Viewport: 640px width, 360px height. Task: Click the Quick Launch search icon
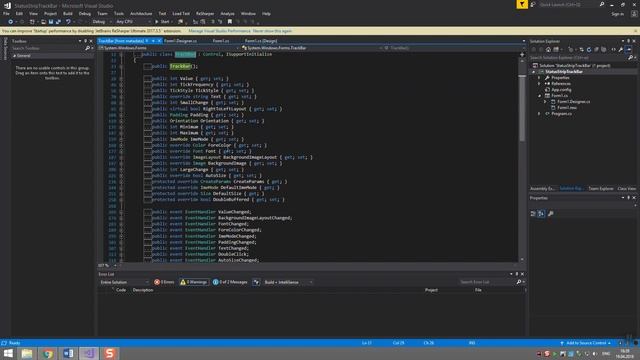602,4
